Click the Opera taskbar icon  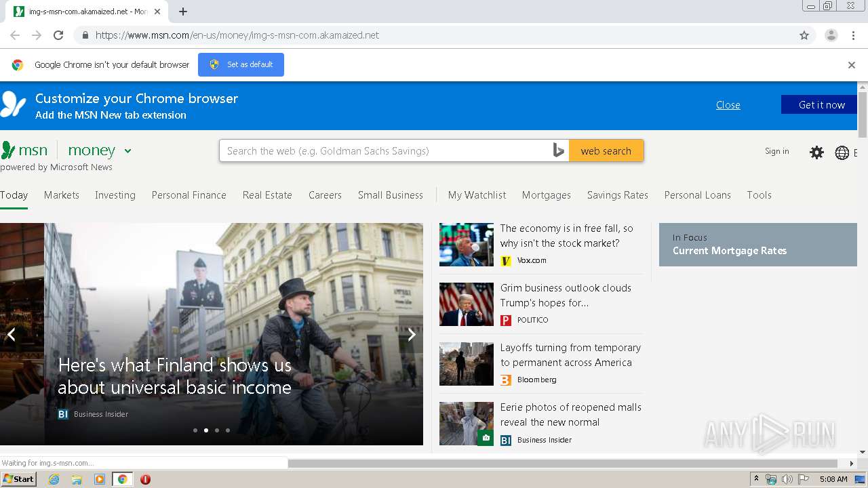145,479
